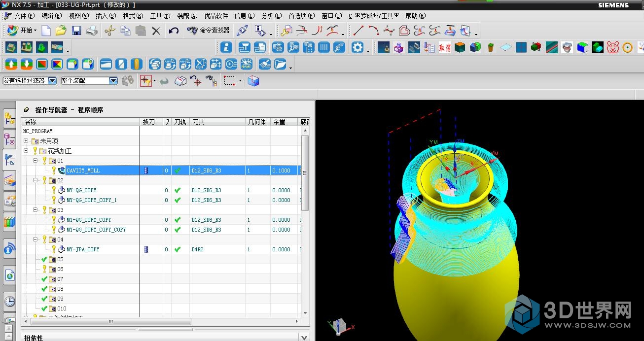Select the 0.1000 stock value cell
This screenshot has height=341, width=644.
(x=284, y=170)
